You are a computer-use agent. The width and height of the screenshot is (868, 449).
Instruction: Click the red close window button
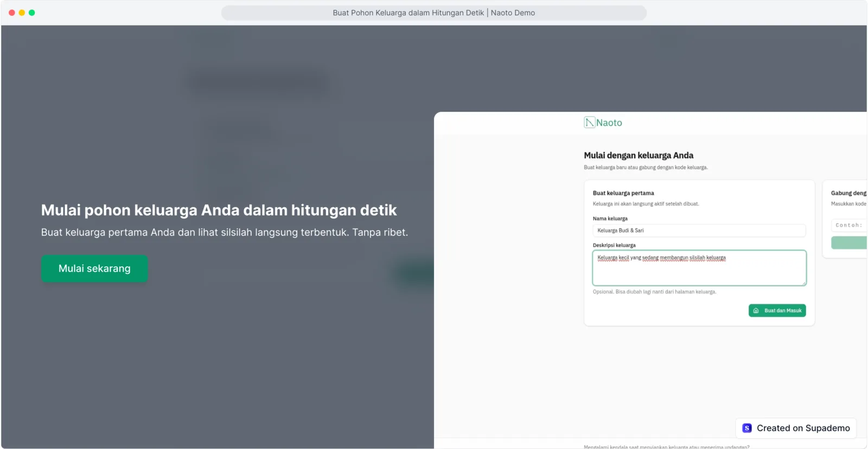pyautogui.click(x=12, y=12)
